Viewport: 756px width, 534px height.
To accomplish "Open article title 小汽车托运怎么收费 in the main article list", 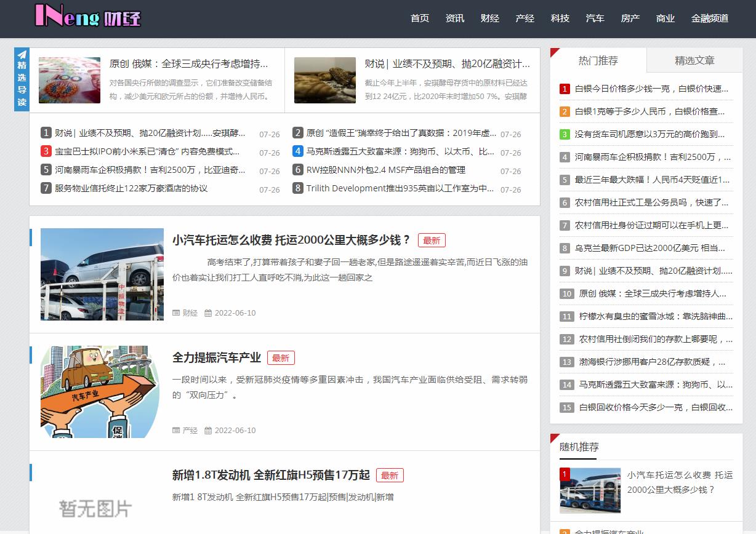I will 291,240.
